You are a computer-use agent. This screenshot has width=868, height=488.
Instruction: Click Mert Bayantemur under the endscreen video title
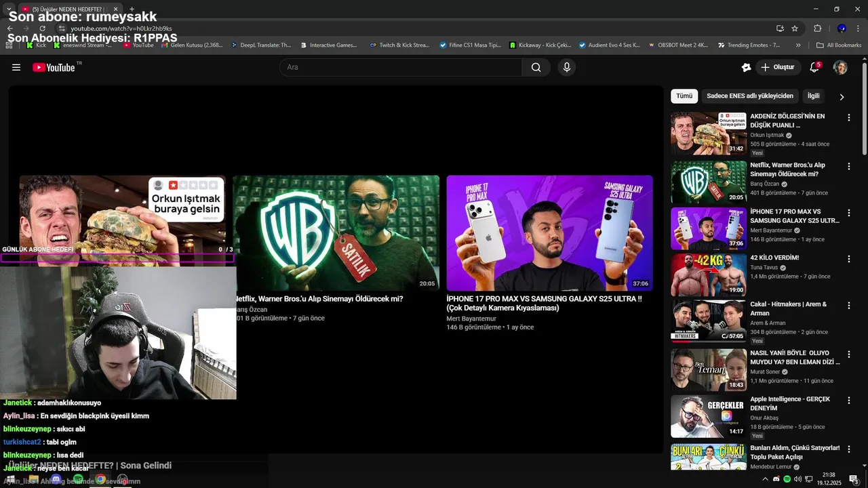coord(471,319)
